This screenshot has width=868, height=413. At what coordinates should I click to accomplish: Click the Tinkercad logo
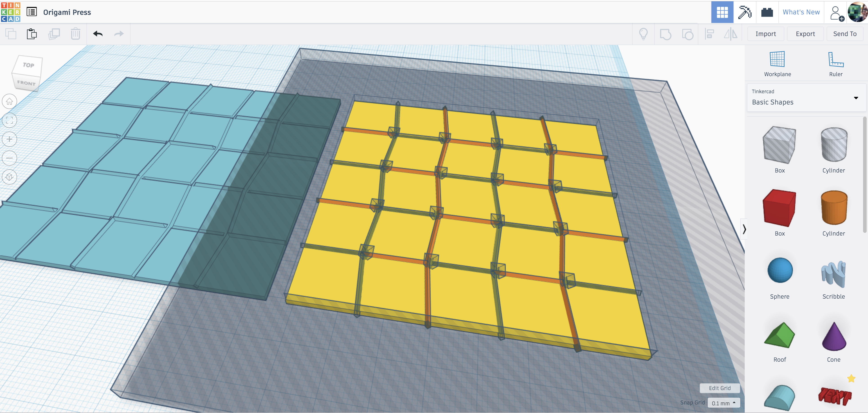pyautogui.click(x=11, y=12)
